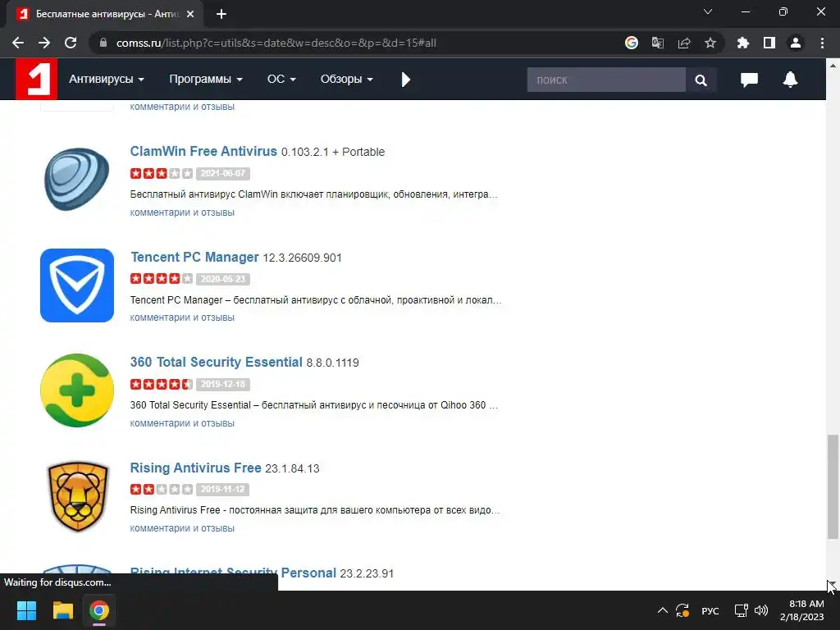
Task: Click date badge 2020-05-23
Action: (223, 279)
